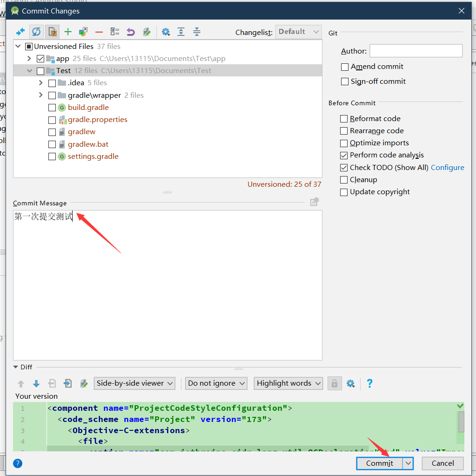Click the Expand All toolbar icon
Screen dimensions: 476x476
pyautogui.click(x=181, y=32)
